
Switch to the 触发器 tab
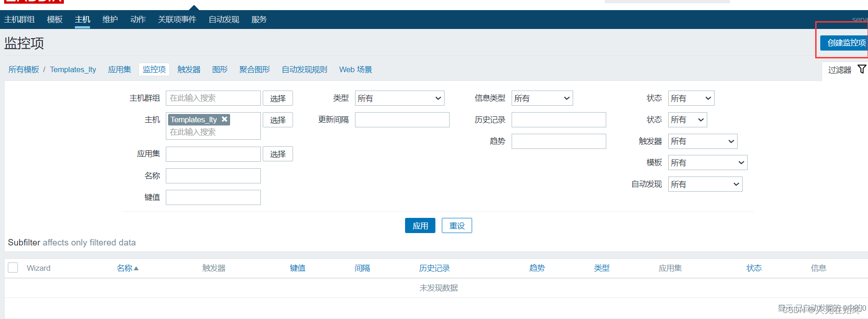pyautogui.click(x=189, y=69)
